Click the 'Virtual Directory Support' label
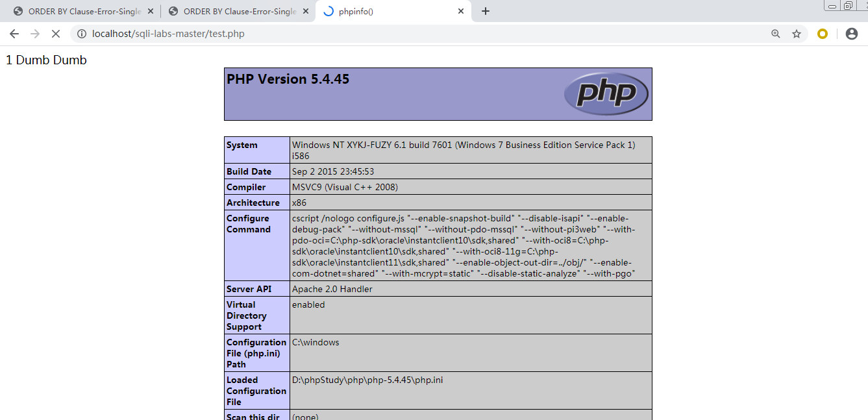This screenshot has height=420, width=868. [x=247, y=316]
